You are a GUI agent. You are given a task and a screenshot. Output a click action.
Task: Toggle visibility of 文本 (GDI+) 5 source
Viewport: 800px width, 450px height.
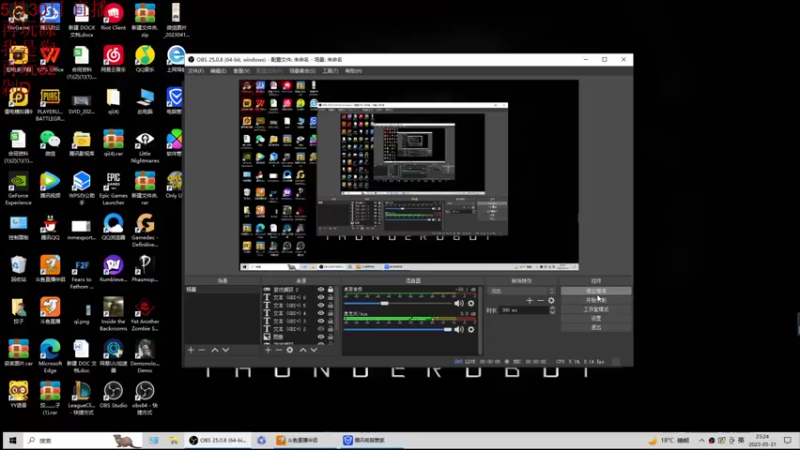321,305
